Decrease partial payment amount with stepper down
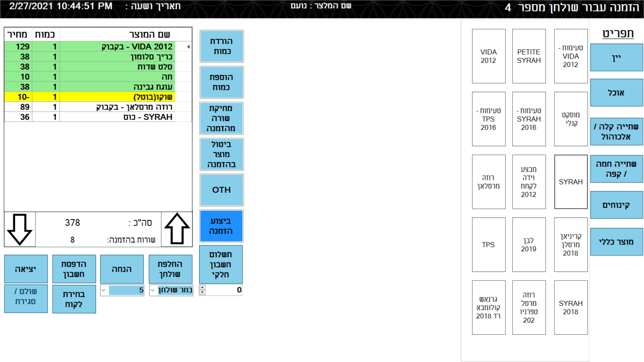 202,292
